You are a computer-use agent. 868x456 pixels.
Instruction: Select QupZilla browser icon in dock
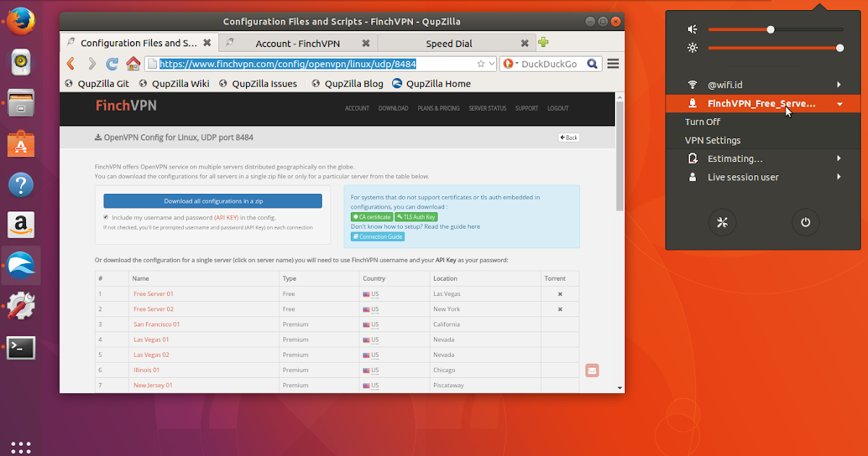click(21, 266)
